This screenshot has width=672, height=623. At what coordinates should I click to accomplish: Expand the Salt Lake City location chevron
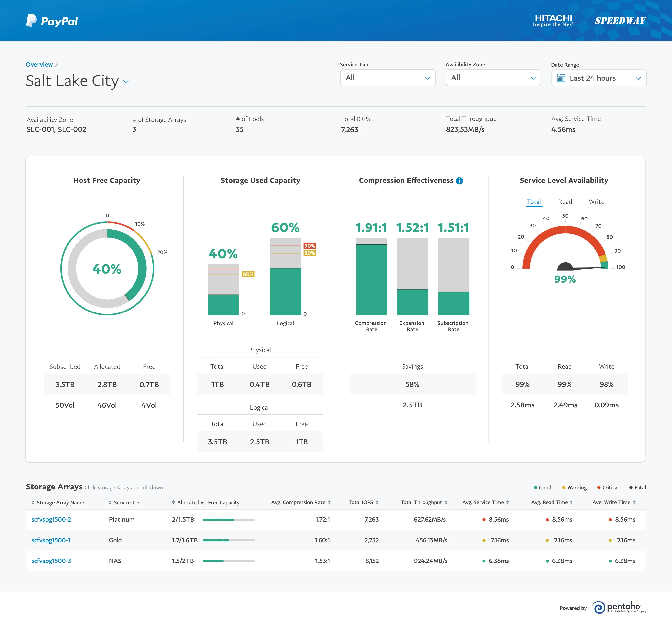coord(126,82)
